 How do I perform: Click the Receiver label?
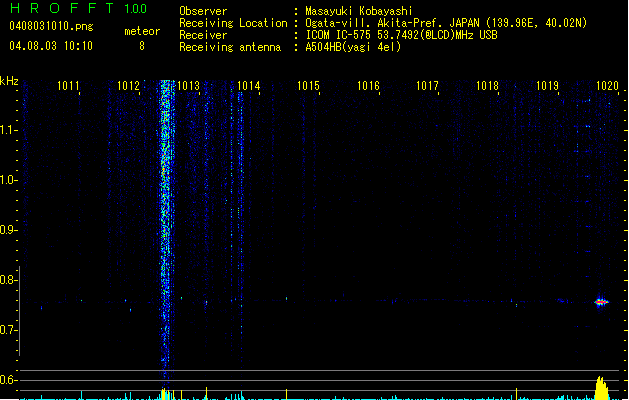click(203, 35)
